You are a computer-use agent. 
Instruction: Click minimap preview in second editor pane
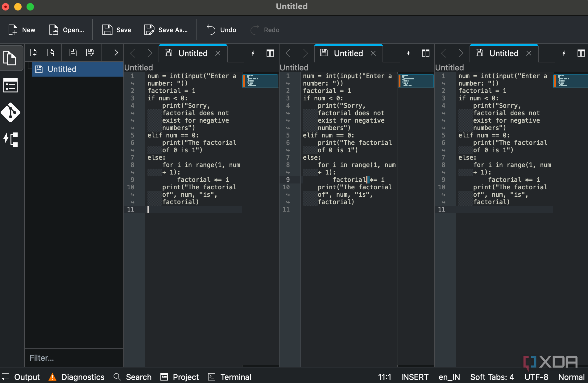point(416,81)
